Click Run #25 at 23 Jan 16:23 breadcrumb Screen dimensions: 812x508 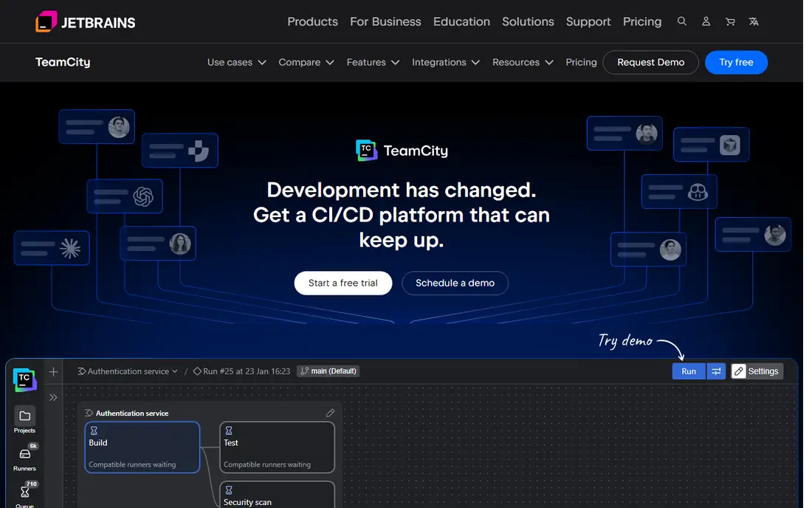click(241, 371)
